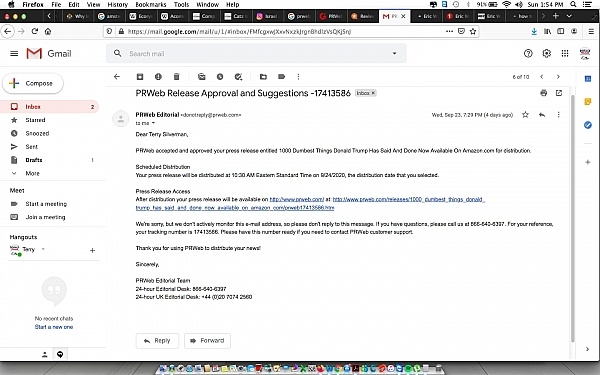
Task: Toggle the main menu hamburger button
Action: coord(14,54)
